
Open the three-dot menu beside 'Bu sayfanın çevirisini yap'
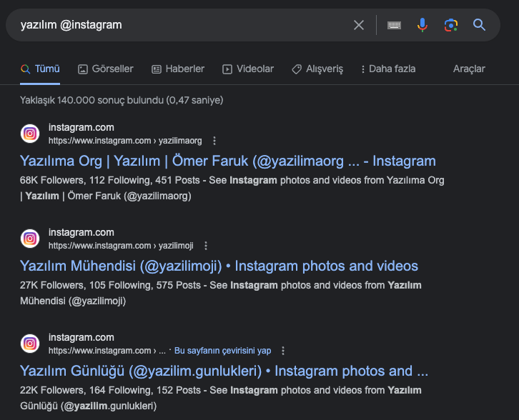point(283,351)
